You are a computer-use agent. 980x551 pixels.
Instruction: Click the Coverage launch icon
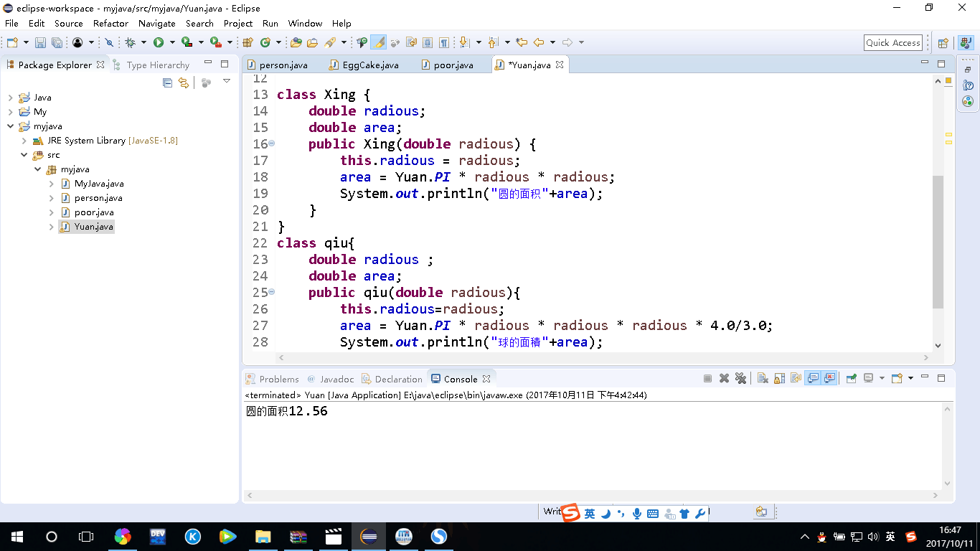[187, 42]
